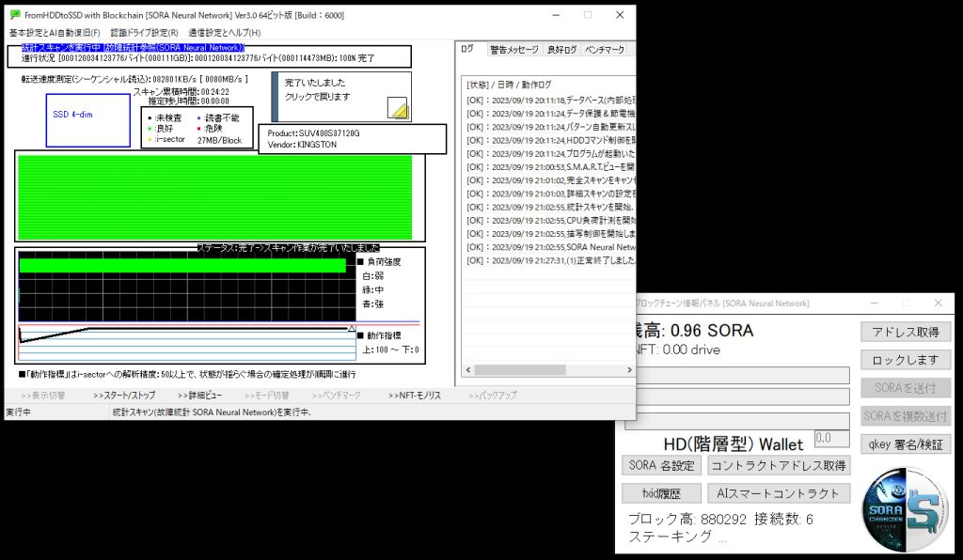Click the 残高: 0.96 SORA balance text
The image size is (963, 560).
click(x=695, y=331)
